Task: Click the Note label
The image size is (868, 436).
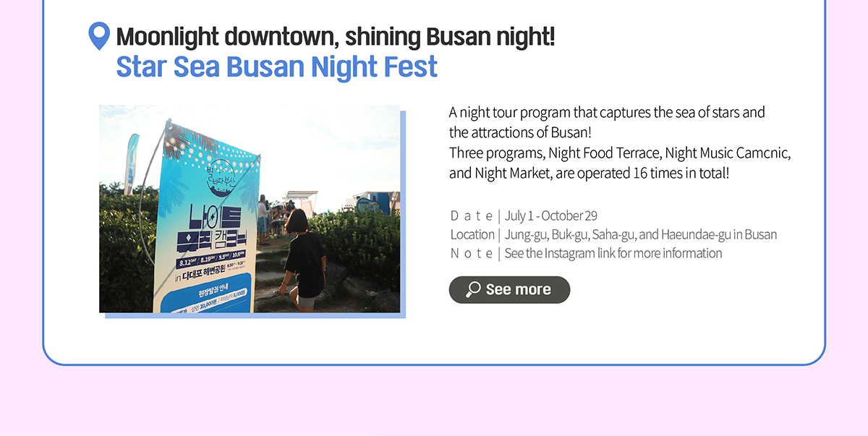Action: pos(472,253)
